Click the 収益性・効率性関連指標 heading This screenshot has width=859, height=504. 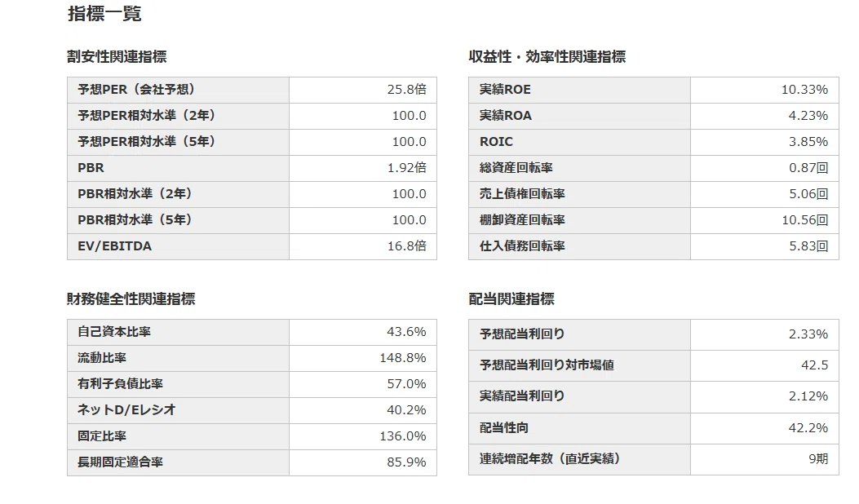(x=547, y=57)
